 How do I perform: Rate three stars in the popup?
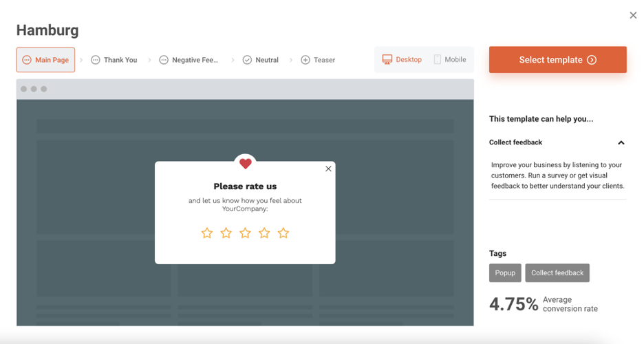[245, 233]
